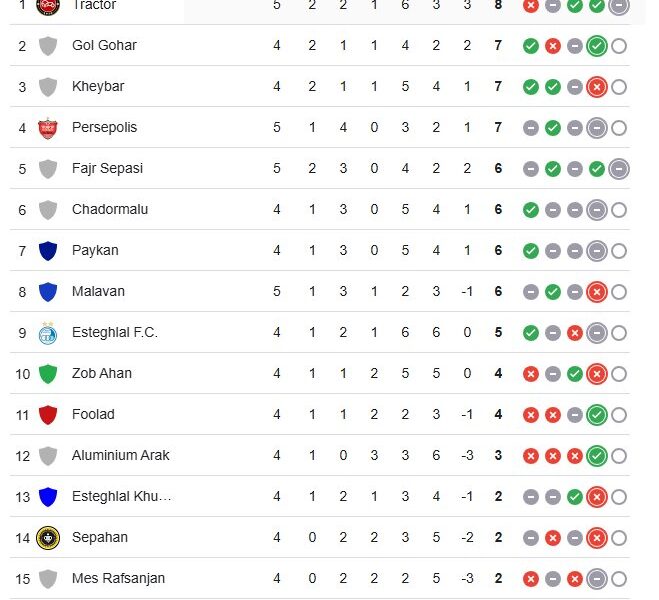Image resolution: width=659 pixels, height=600 pixels.
Task: Open the Mes Rafsanjan team page
Action: (118, 579)
